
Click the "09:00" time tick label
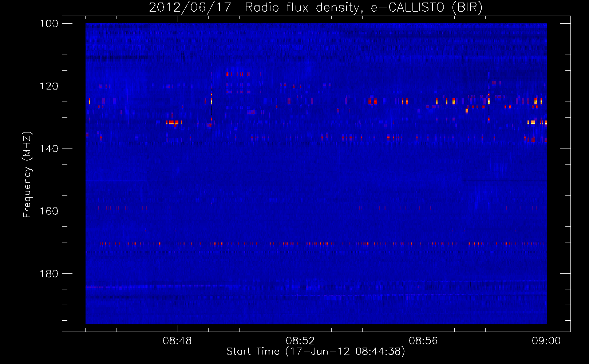point(546,341)
